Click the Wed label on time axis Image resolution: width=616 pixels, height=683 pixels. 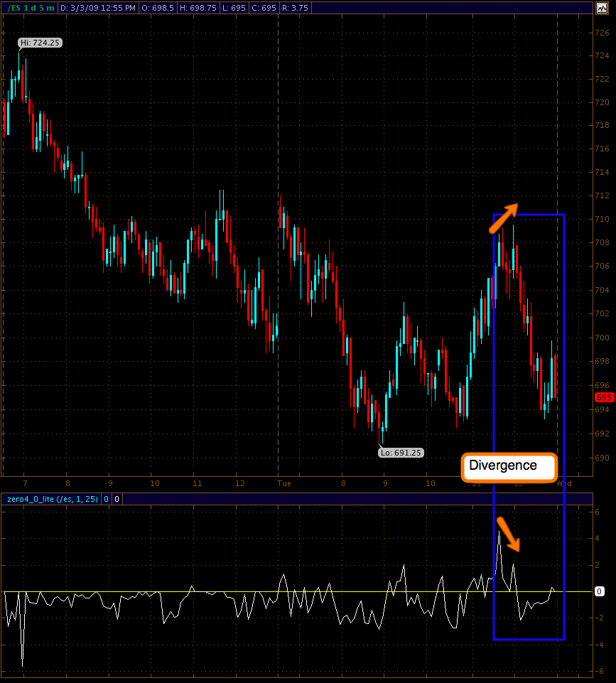click(x=564, y=483)
